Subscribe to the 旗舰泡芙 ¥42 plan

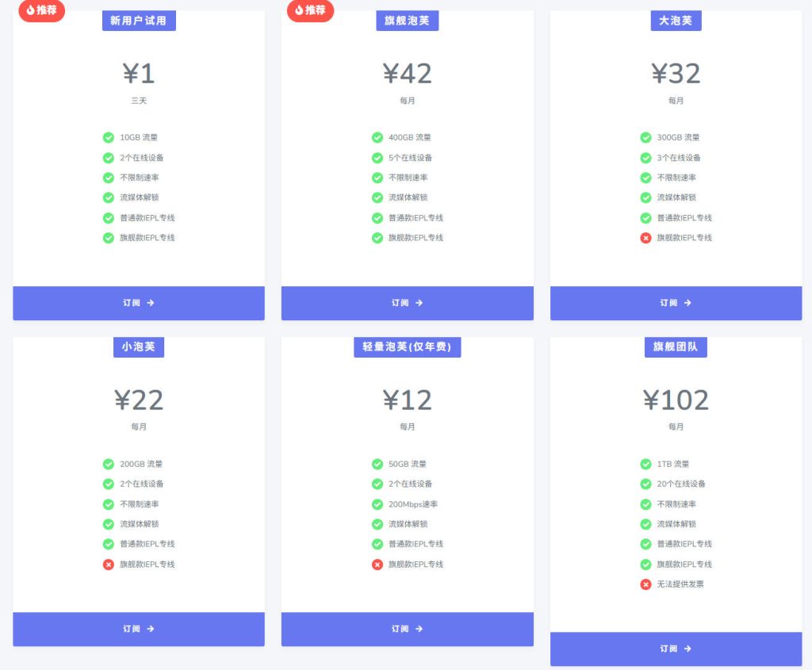pos(407,303)
